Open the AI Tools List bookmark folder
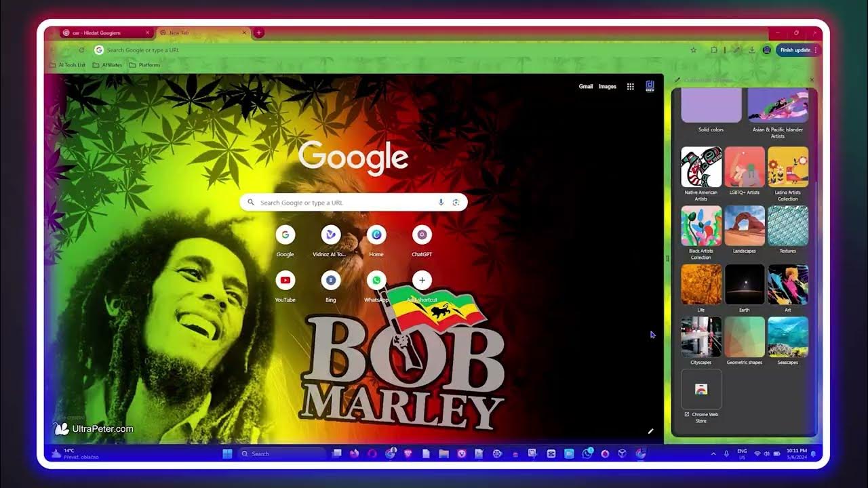 tap(68, 65)
